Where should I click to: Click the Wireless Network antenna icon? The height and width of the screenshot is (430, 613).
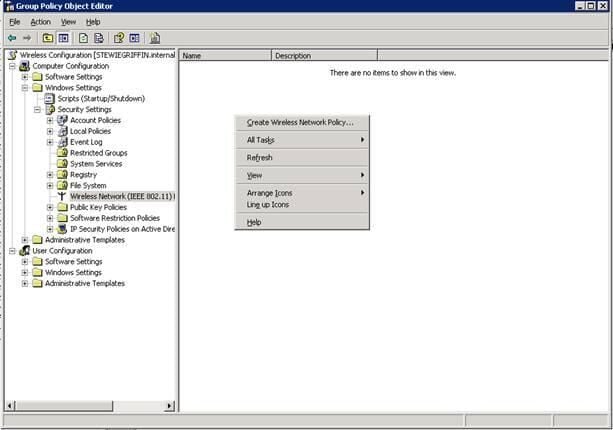[62, 196]
